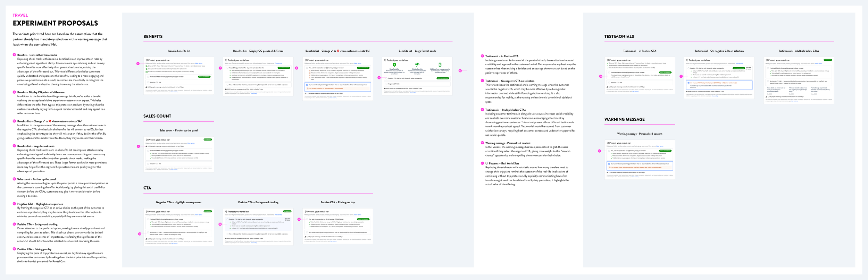Click the 'Dec 2023' testimonial quote in Multiple below CTAs mockup
The height and width of the screenshot is (280, 868).
776,91
